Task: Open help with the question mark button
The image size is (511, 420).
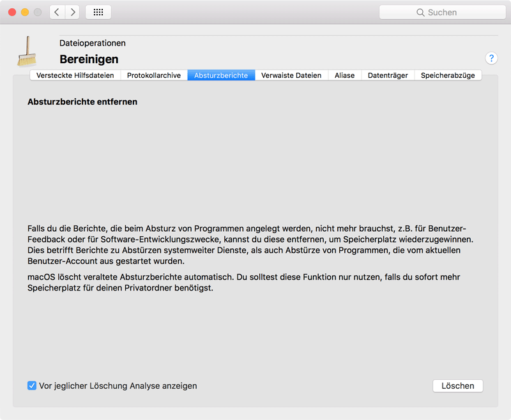Action: 491,58
